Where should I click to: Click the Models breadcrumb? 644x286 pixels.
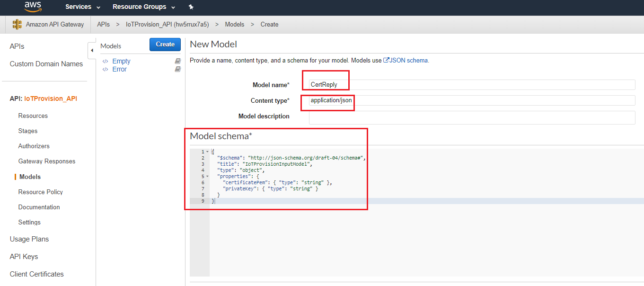[x=235, y=24]
